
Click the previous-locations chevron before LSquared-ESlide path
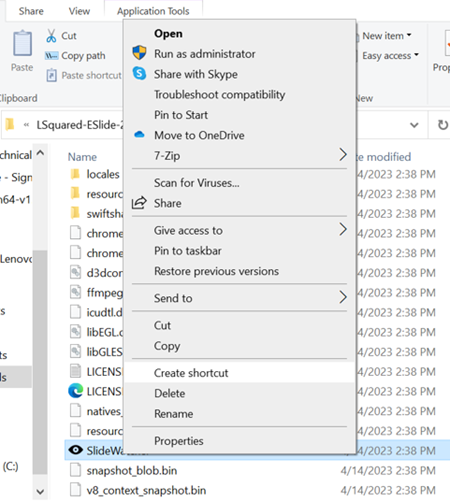point(26,125)
